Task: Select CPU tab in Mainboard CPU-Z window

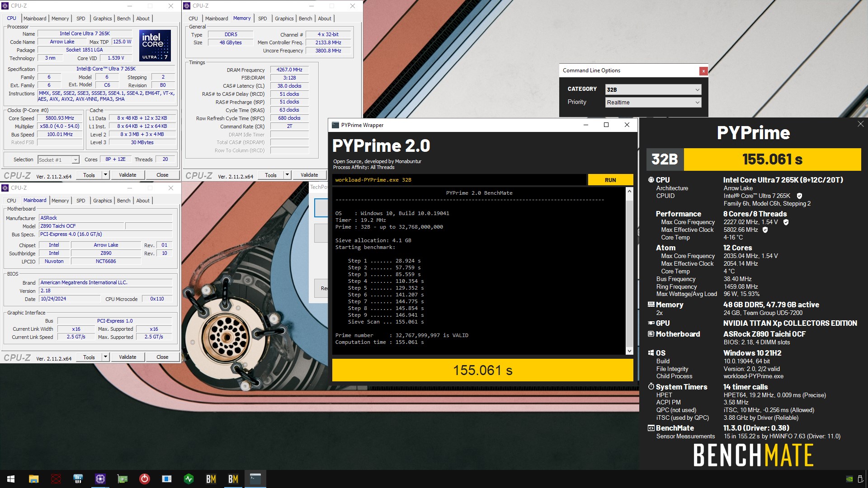Action: pos(12,201)
